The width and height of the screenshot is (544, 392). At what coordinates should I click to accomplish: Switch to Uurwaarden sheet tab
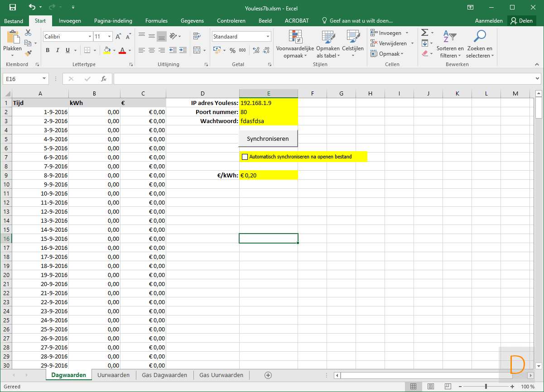point(113,375)
